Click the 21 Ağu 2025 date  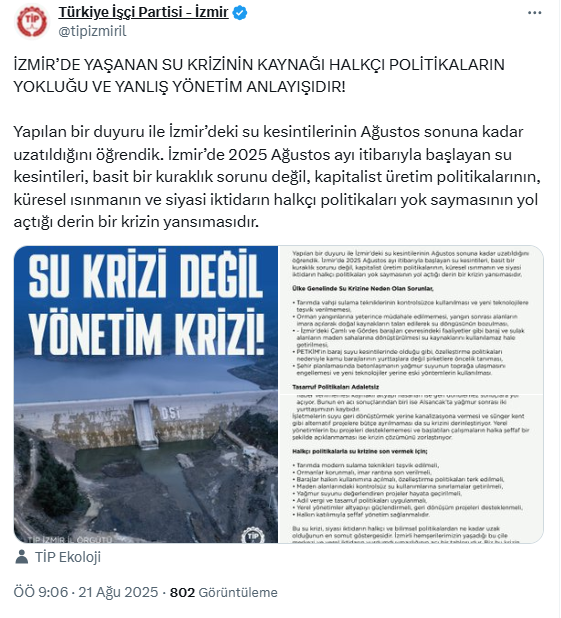[118, 592]
